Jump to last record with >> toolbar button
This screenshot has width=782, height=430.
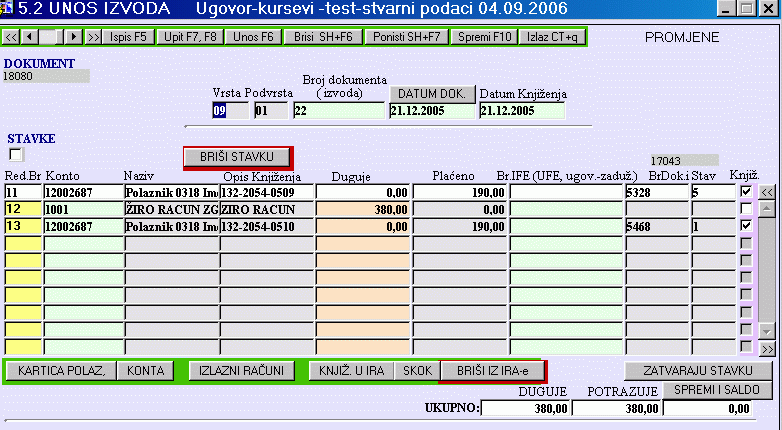93,37
